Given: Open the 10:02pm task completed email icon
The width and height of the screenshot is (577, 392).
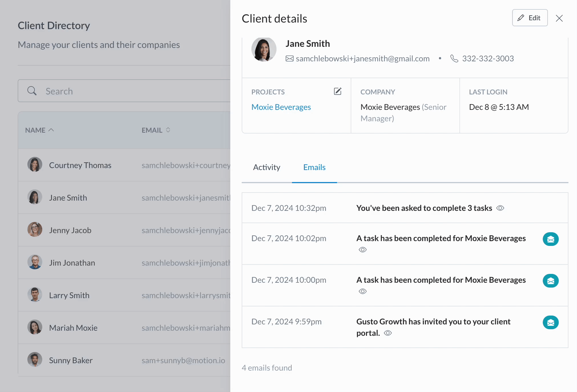Looking at the screenshot, I should [x=550, y=239].
